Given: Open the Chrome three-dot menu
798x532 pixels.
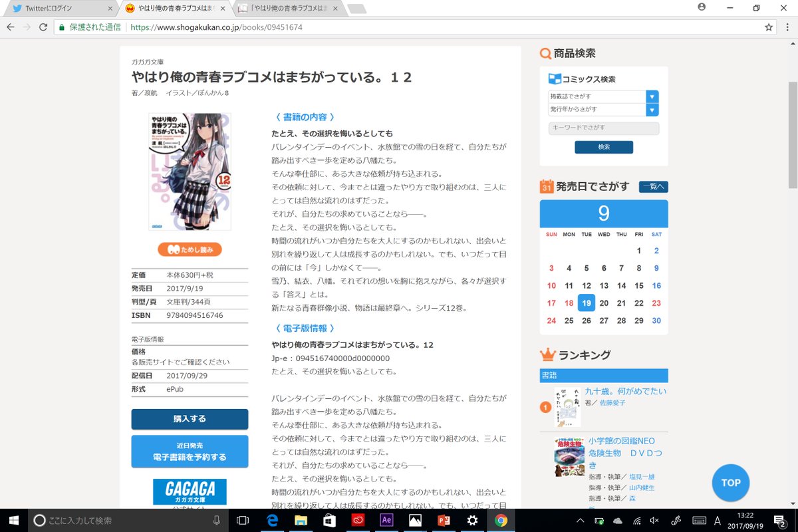Looking at the screenshot, I should [x=787, y=27].
